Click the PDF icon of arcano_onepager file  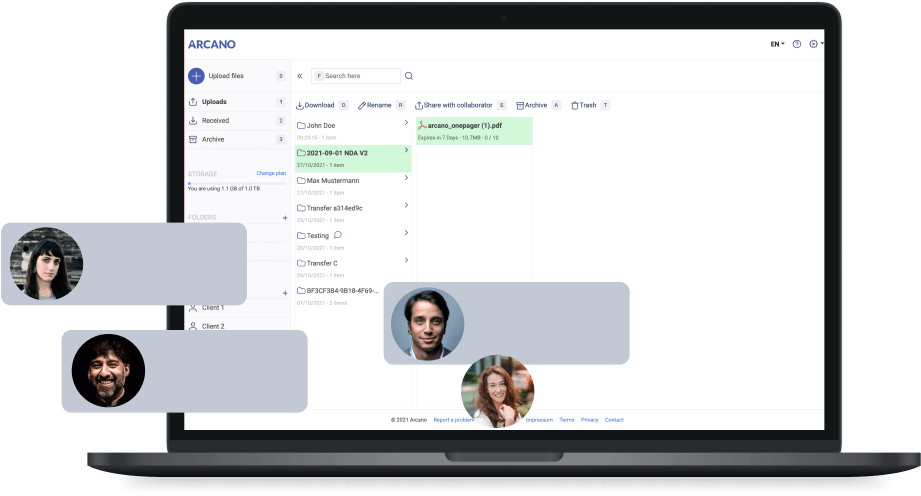pos(422,125)
